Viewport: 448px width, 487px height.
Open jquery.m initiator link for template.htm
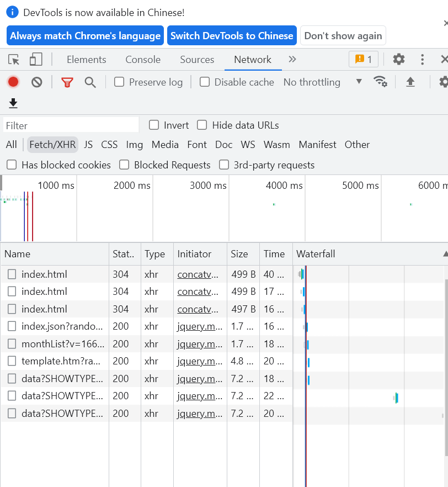click(200, 361)
